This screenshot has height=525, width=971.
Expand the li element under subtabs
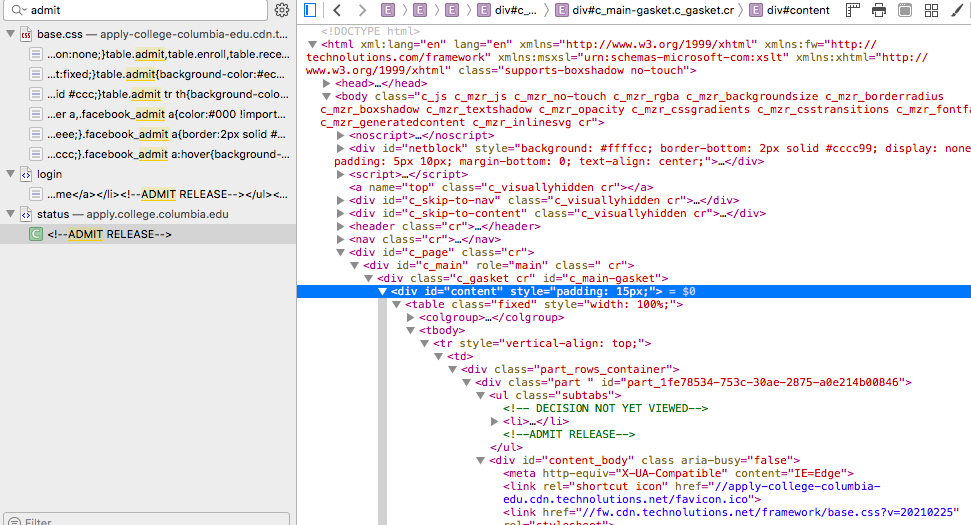(x=495, y=421)
